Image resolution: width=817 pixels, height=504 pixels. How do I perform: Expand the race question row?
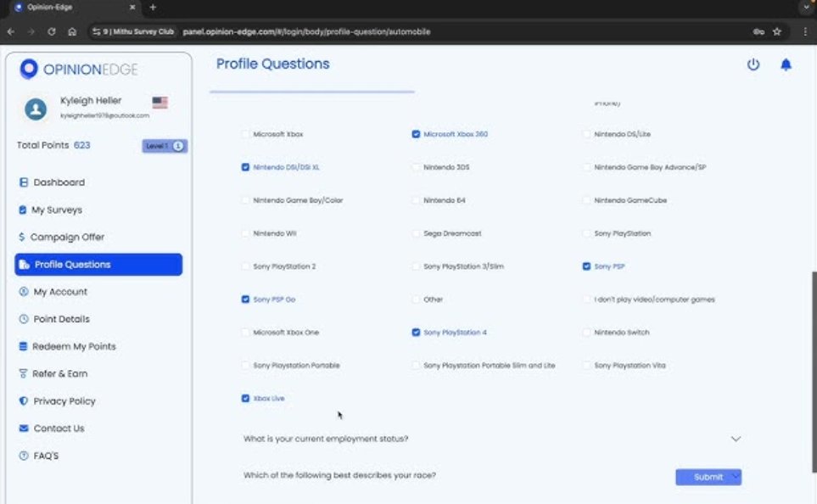point(339,475)
